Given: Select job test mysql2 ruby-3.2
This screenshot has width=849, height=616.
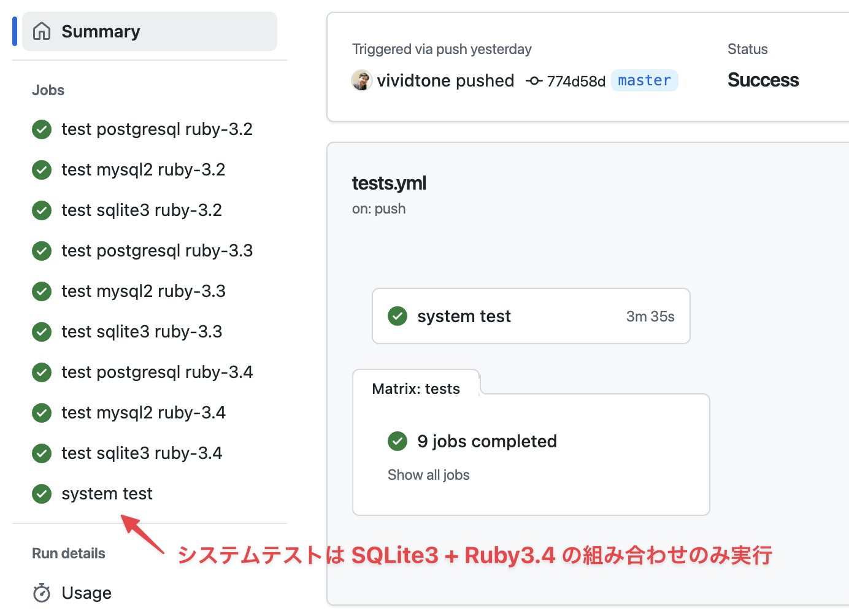Looking at the screenshot, I should (x=143, y=169).
